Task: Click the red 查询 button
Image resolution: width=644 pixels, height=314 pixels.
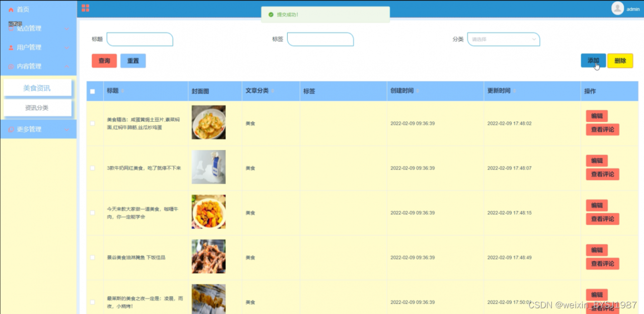Action: [104, 61]
